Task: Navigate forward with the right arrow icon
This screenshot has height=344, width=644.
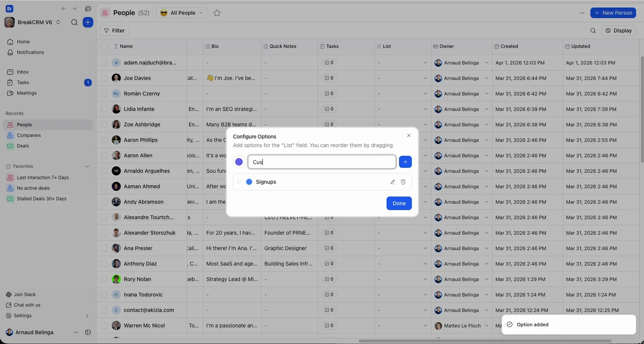Action: tap(74, 9)
